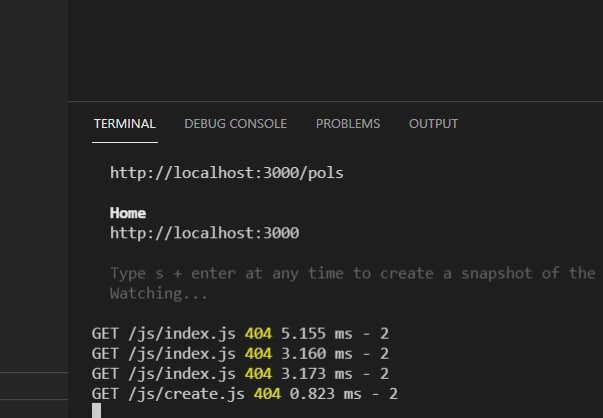603x418 pixels.
Task: Follow the http://localhost:3000 Home link
Action: [x=204, y=233]
